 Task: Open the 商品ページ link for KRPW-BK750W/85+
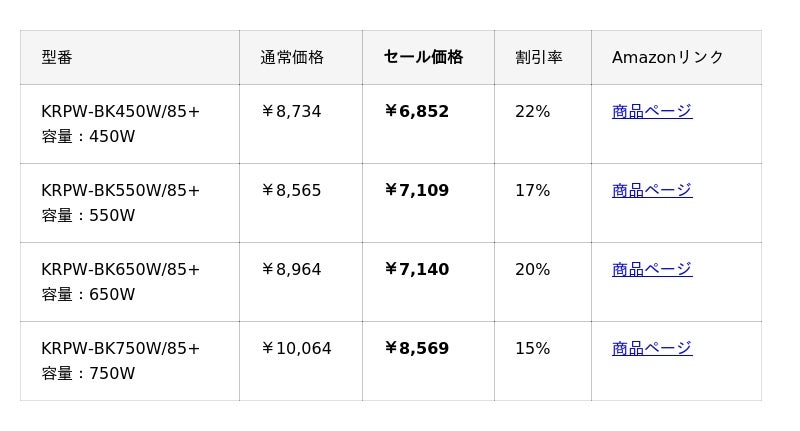pyautogui.click(x=651, y=349)
